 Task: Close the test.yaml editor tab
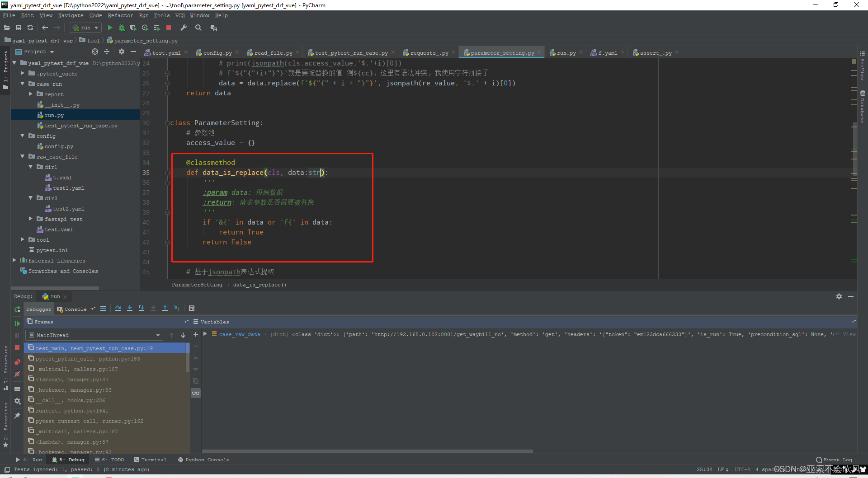click(186, 52)
